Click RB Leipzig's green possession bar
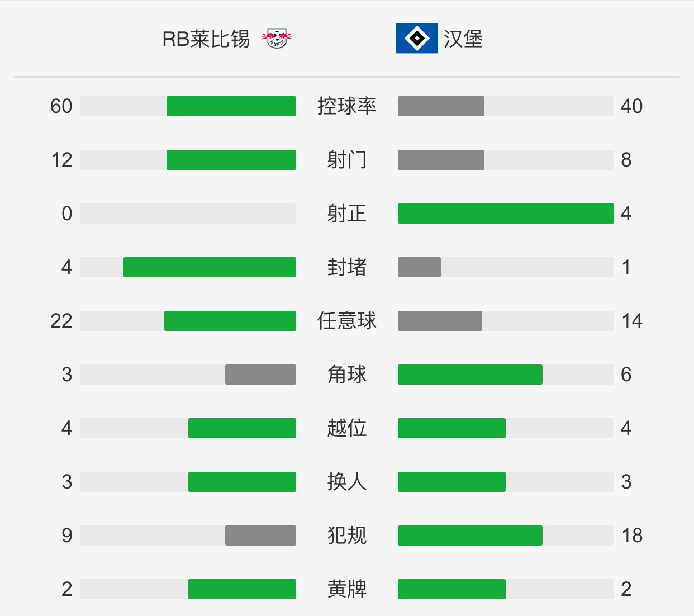The height and width of the screenshot is (616, 694). tap(231, 106)
